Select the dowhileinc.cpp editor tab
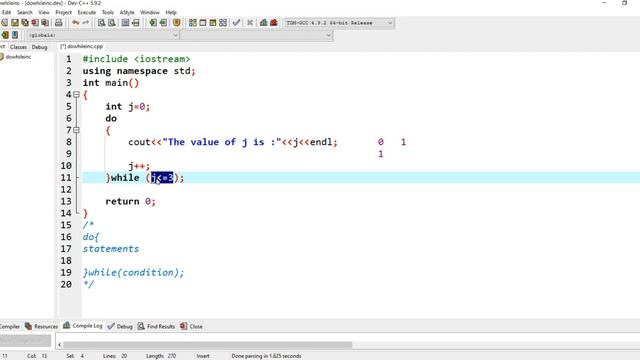The height and width of the screenshot is (360, 640). 82,47
